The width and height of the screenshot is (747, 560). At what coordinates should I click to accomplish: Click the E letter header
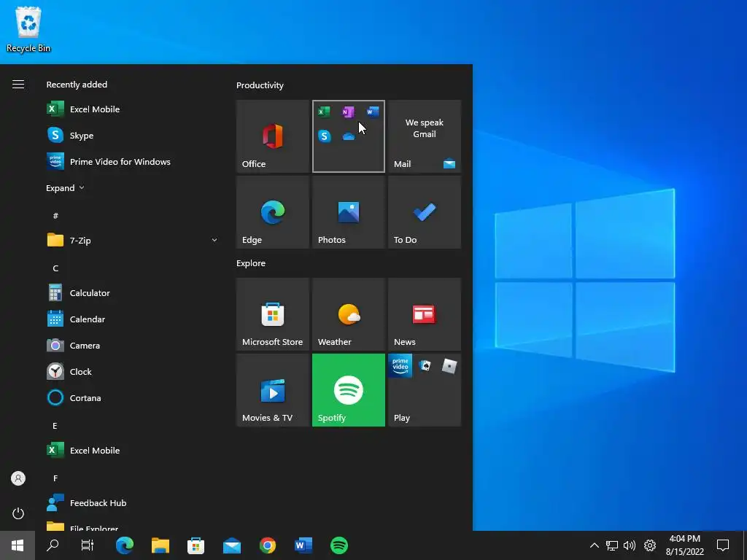55,426
